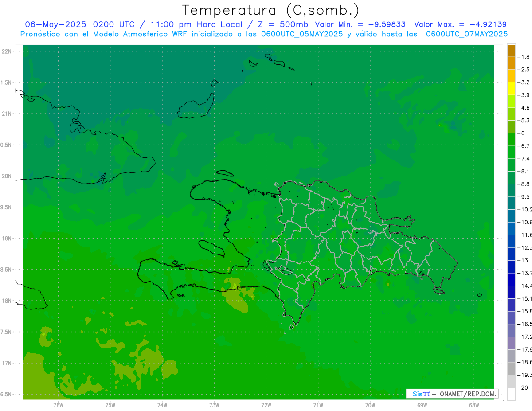Click the '20N' latitude label

click(x=7, y=176)
